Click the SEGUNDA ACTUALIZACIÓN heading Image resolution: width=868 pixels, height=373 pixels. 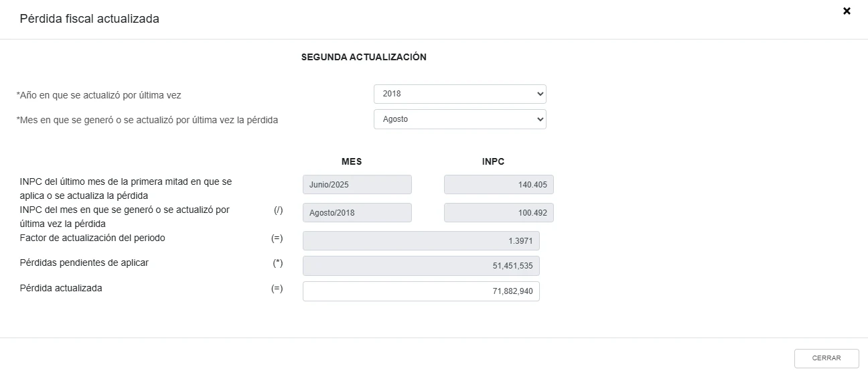click(364, 57)
